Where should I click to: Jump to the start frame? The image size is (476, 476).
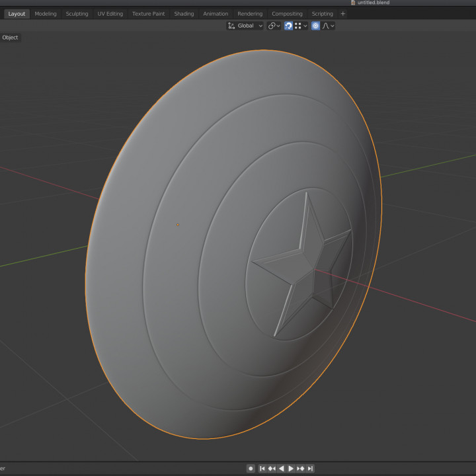point(262,469)
